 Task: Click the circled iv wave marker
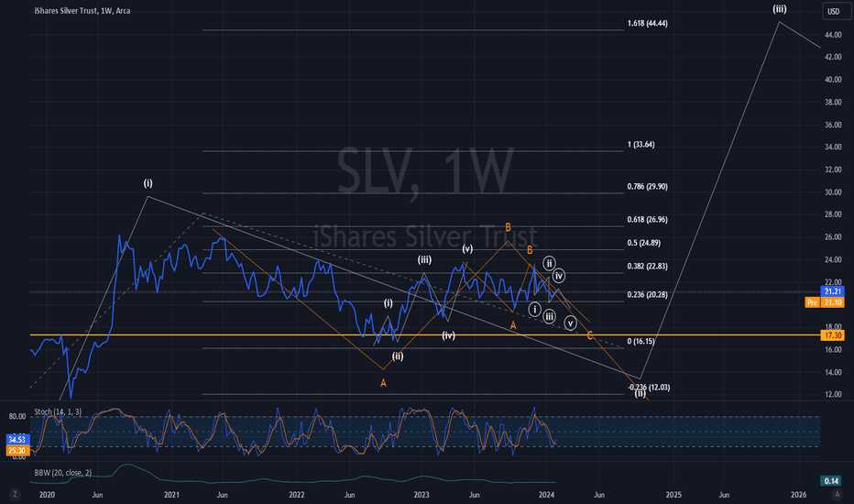click(x=559, y=276)
